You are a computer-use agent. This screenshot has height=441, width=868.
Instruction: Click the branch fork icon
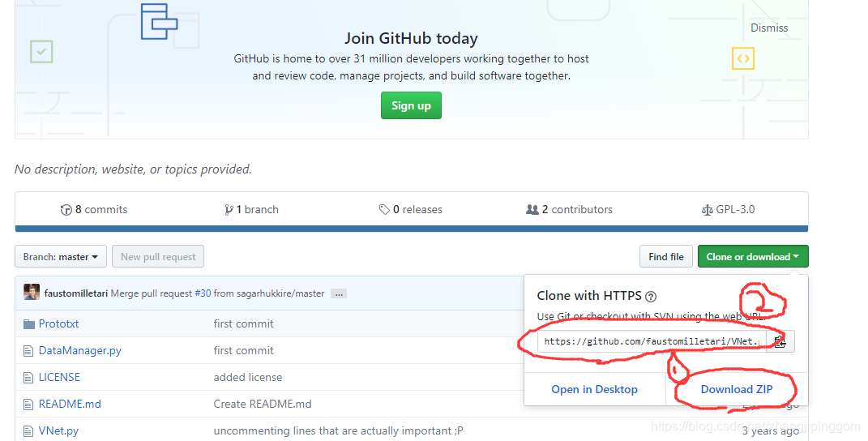pos(229,210)
